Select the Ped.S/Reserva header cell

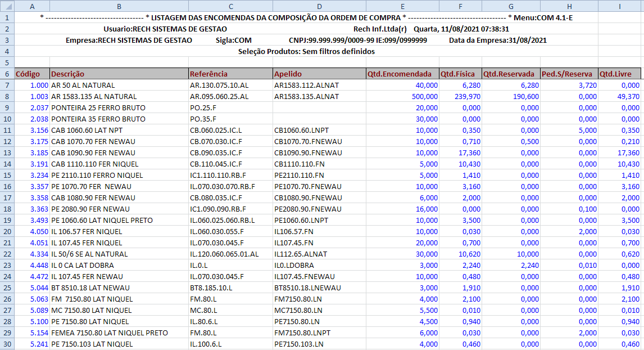569,74
